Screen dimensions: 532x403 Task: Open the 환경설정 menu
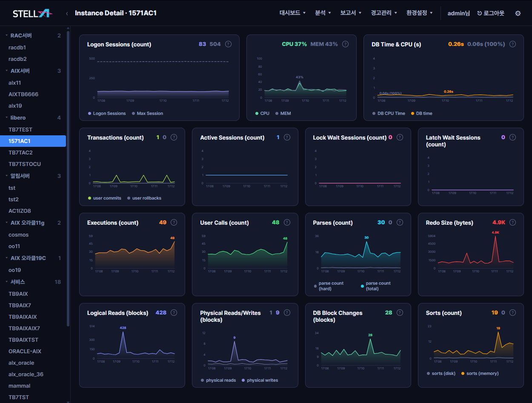pos(419,13)
